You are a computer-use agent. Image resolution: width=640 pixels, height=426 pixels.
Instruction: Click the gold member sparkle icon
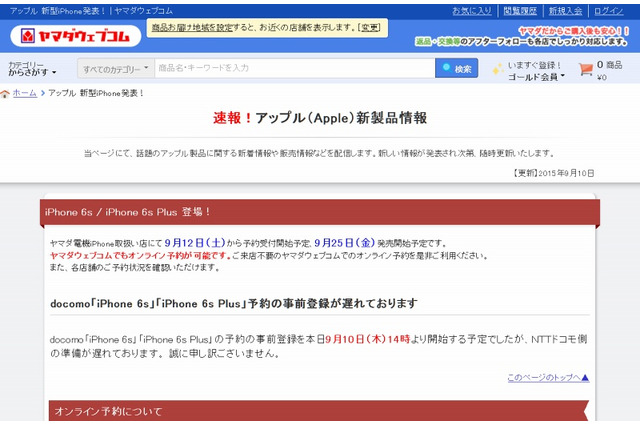tap(498, 69)
